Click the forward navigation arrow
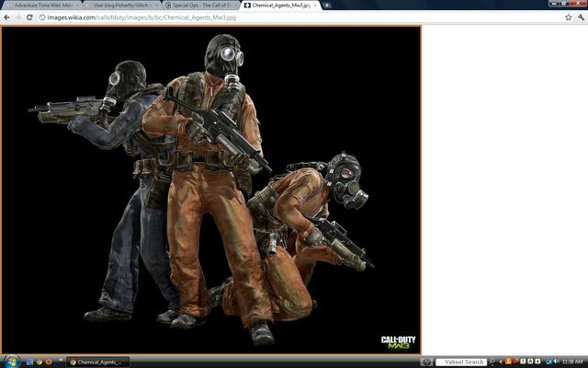Image resolution: width=588 pixels, height=368 pixels. [17, 17]
